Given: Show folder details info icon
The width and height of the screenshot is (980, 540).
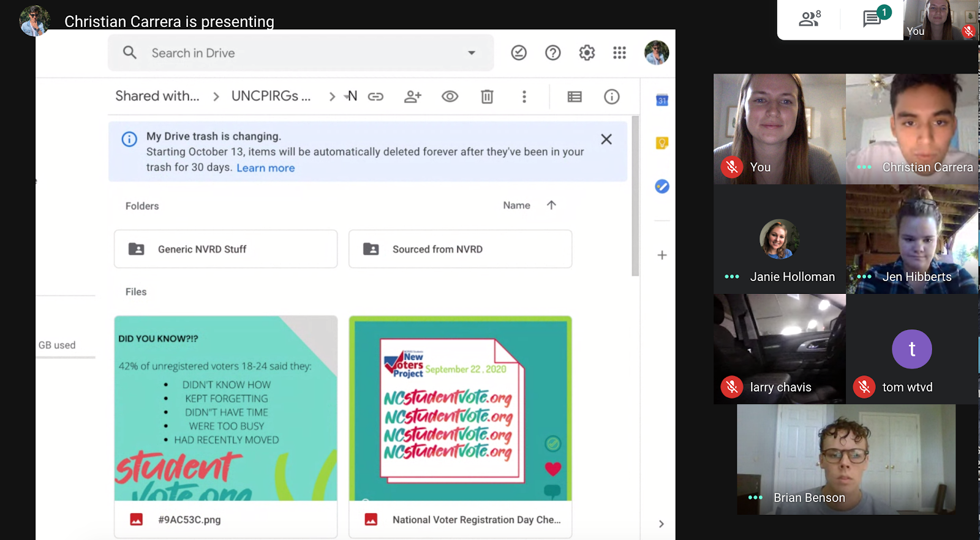Looking at the screenshot, I should click(612, 97).
